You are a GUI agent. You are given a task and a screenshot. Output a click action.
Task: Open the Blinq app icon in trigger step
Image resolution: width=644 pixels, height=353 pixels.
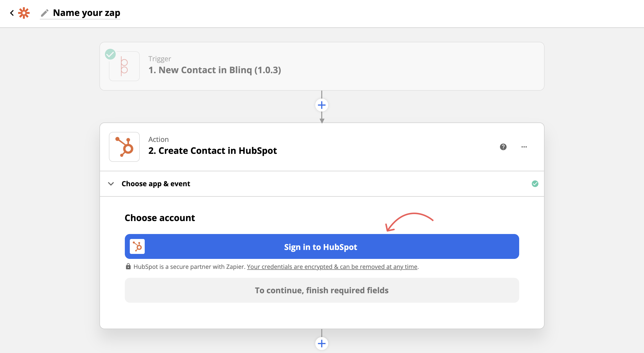pos(124,66)
